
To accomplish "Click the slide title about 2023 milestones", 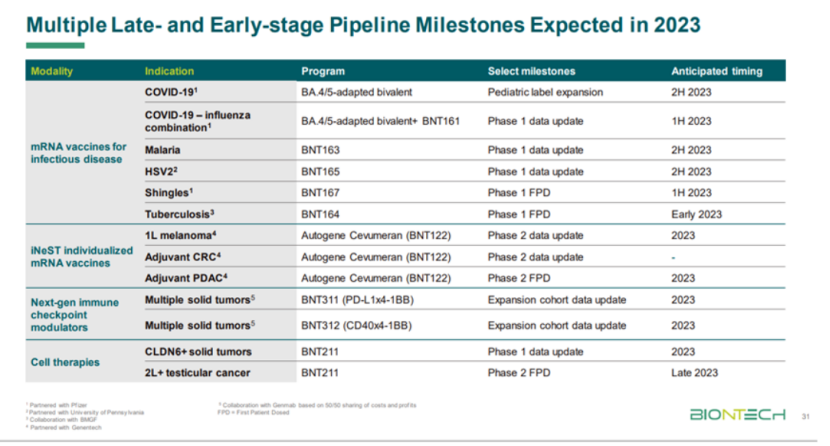I will click(363, 25).
